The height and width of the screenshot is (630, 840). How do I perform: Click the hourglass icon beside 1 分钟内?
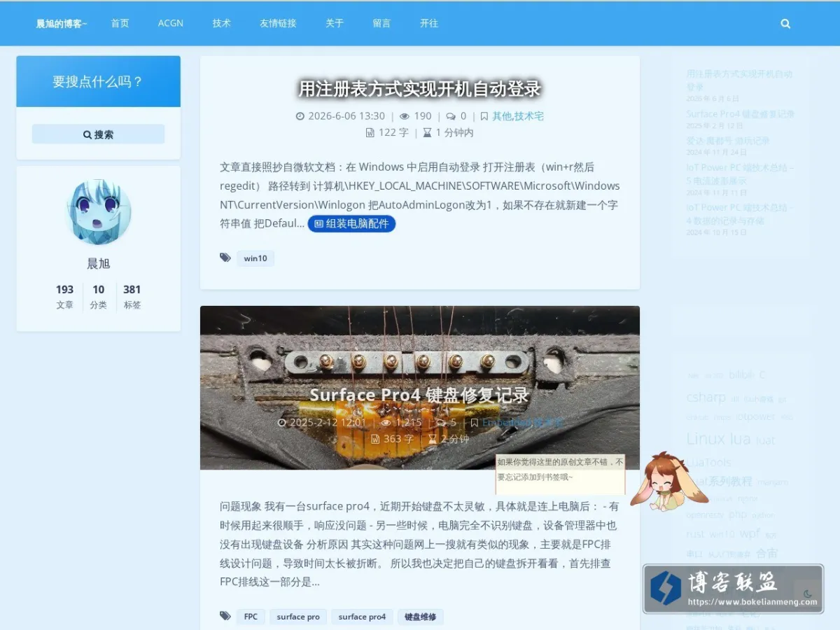coord(427,132)
